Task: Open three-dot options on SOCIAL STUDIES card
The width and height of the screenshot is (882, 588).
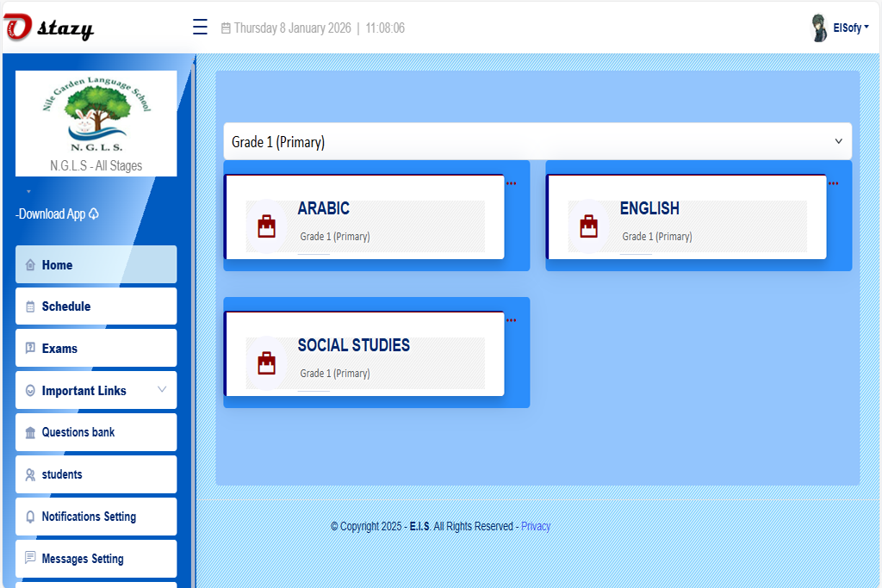Action: [511, 320]
